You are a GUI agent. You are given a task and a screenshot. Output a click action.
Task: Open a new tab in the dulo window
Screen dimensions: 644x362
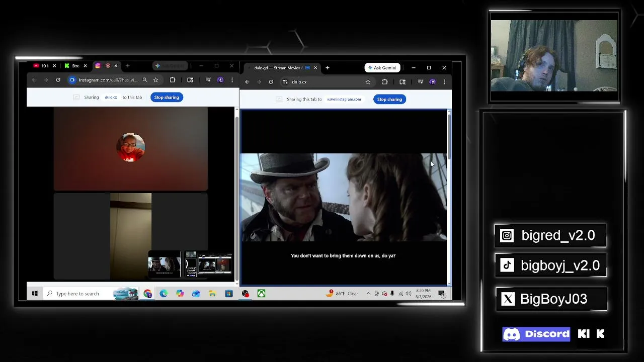[x=328, y=68]
